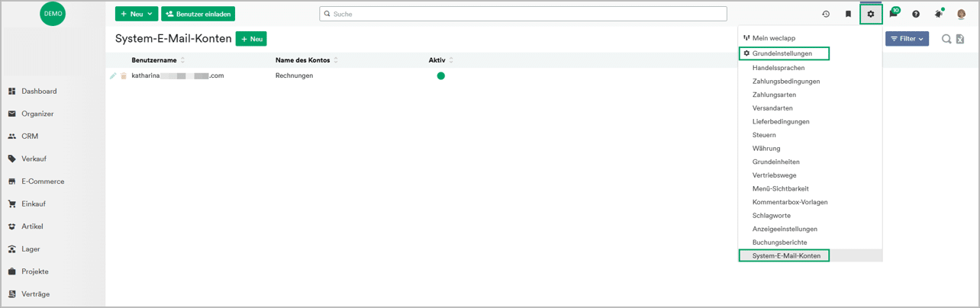Open the chat messages icon with badge 10
980x308 pixels.
pos(894,13)
